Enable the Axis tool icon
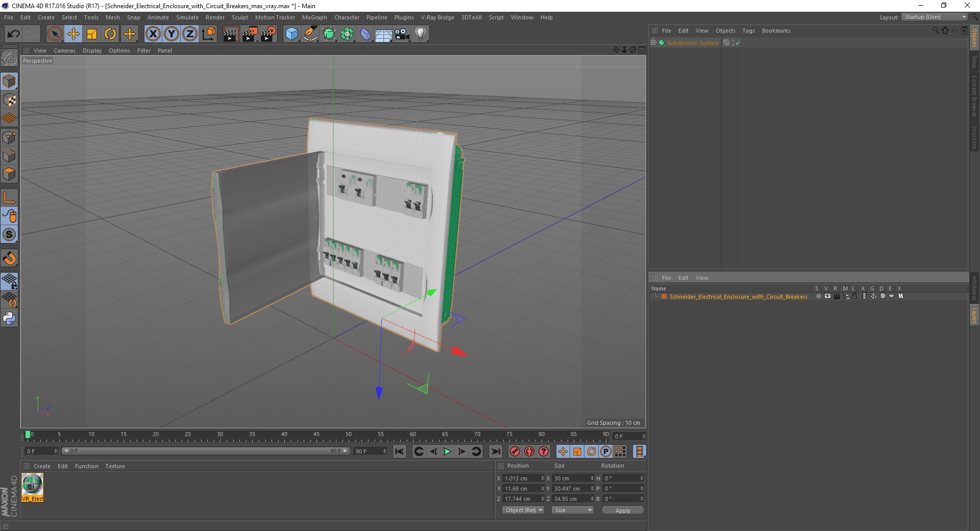 pyautogui.click(x=9, y=198)
